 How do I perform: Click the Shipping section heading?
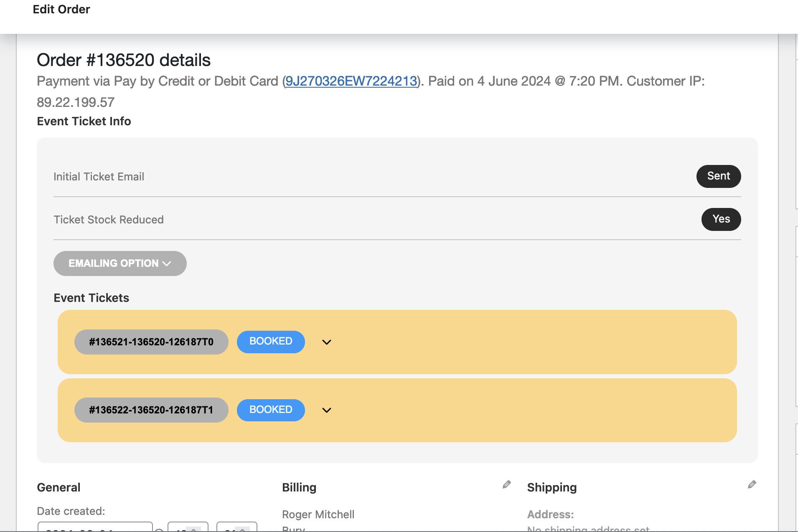(552, 487)
